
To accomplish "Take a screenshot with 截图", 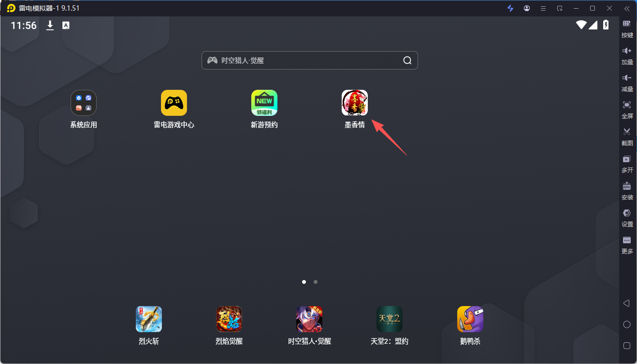I will tap(627, 137).
